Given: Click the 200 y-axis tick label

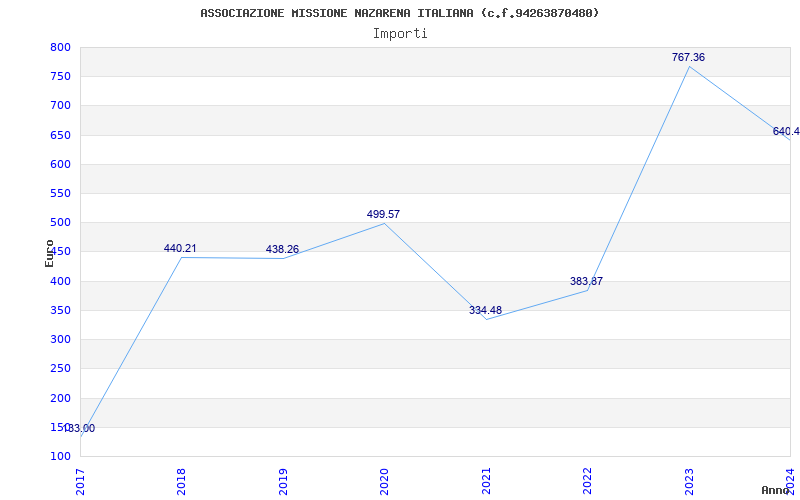Looking at the screenshot, I should [60, 398].
